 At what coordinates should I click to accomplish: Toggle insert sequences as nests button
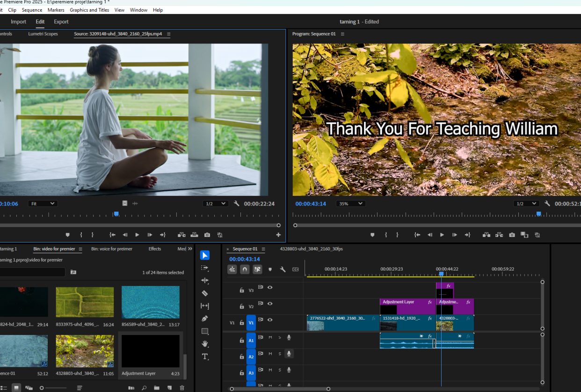232,270
